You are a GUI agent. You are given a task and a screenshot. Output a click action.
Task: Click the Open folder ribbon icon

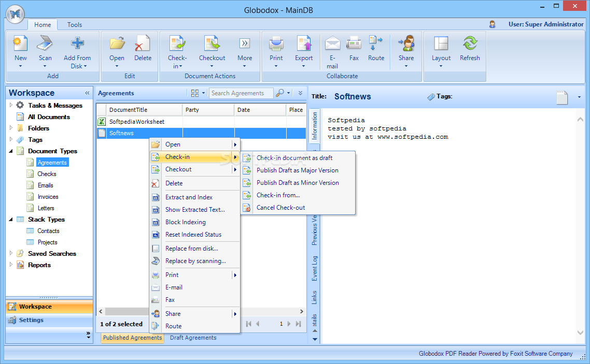click(x=117, y=43)
